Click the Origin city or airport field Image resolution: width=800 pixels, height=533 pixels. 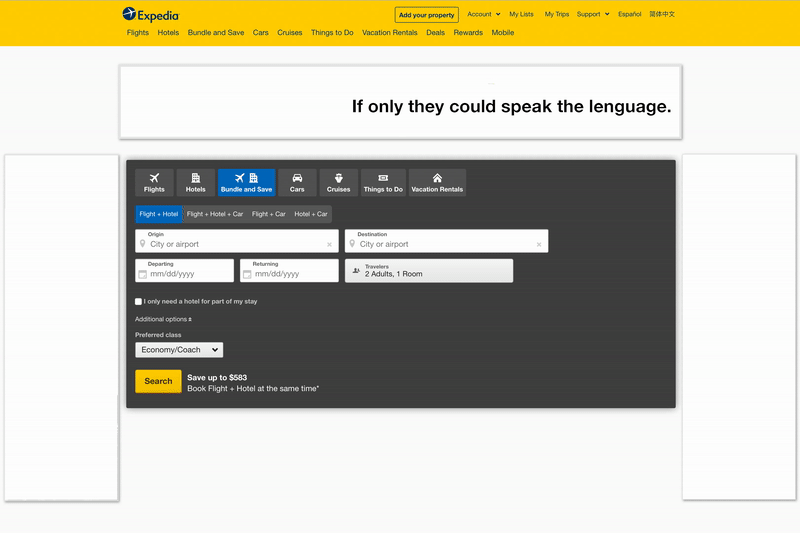237,241
